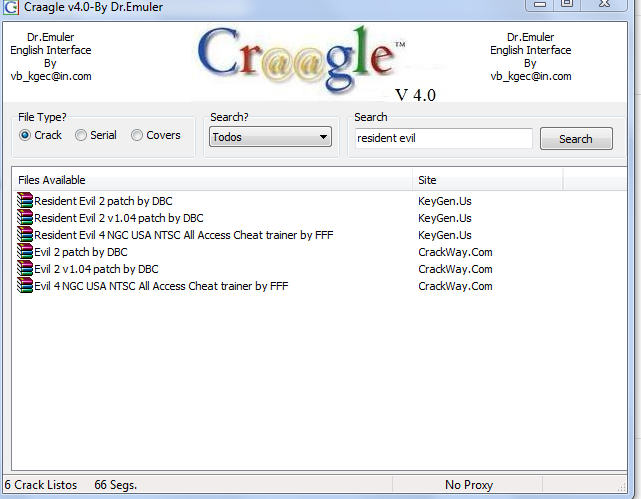Open the Todos site dropdown
Screen dimensions: 641x499
[270, 137]
